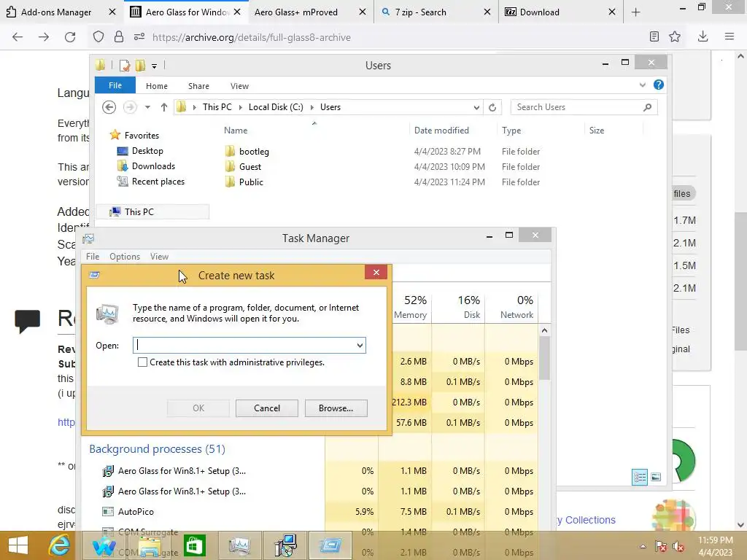The image size is (747, 560).
Task: Open the Home ribbon tab
Action: [x=157, y=86]
